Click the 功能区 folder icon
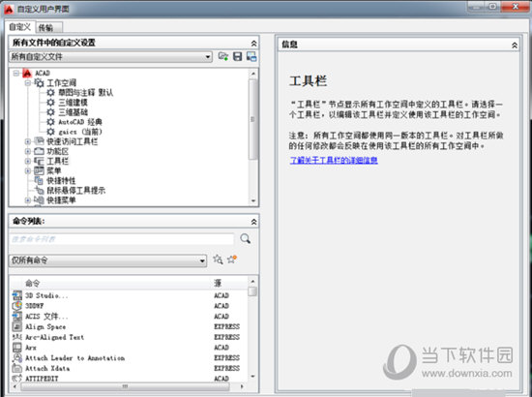This screenshot has height=397, width=532. [39, 151]
